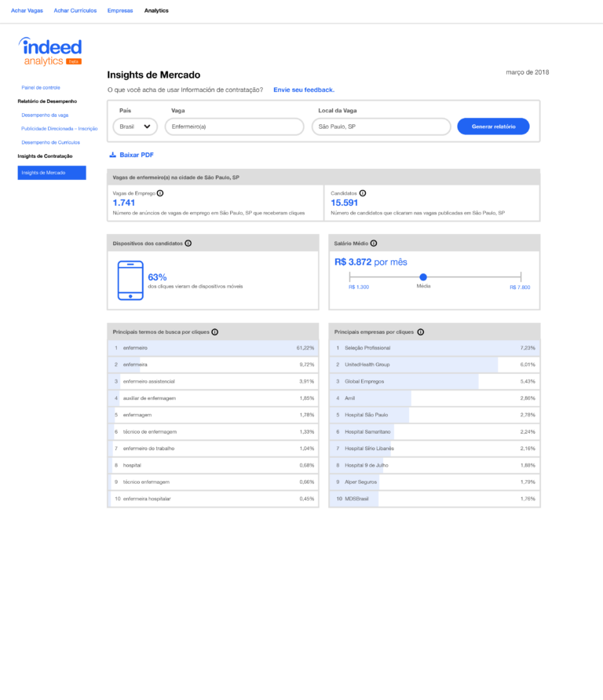This screenshot has height=700, width=603.
Task: Select search term enfermeiro assistencial
Action: tap(214, 382)
